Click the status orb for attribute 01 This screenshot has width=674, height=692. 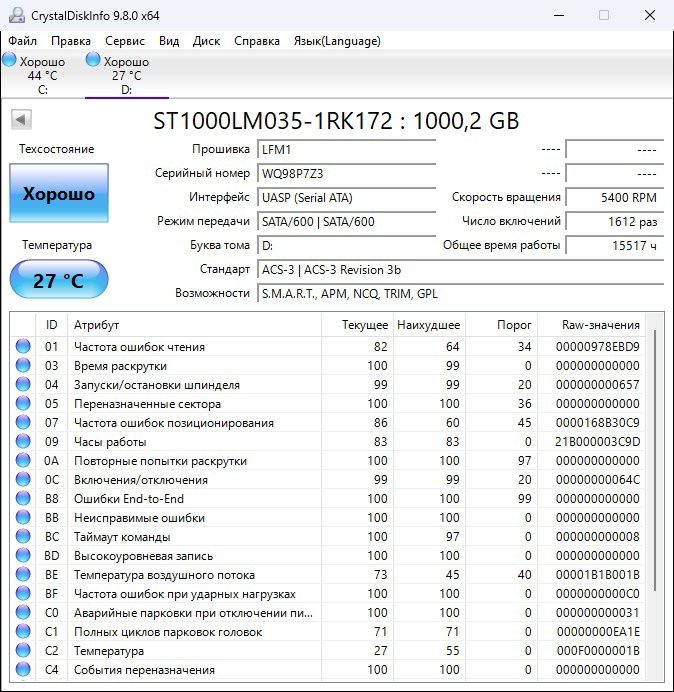point(23,346)
